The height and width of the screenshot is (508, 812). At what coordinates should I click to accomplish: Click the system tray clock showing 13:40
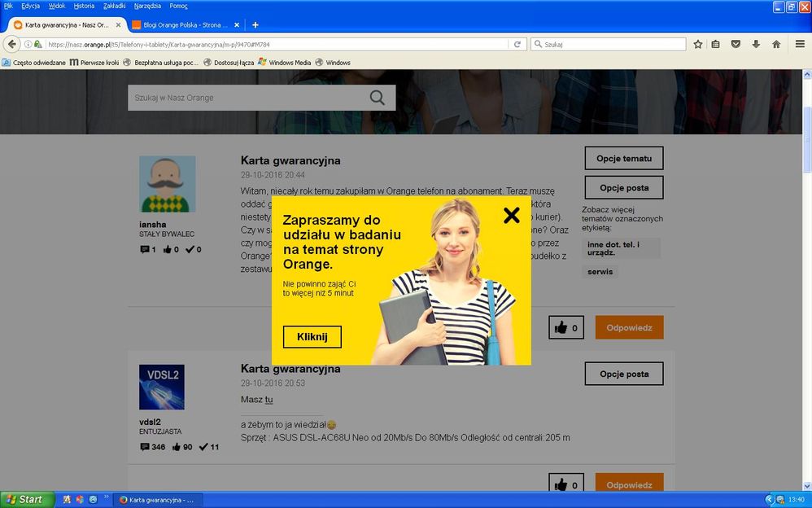pyautogui.click(x=797, y=500)
